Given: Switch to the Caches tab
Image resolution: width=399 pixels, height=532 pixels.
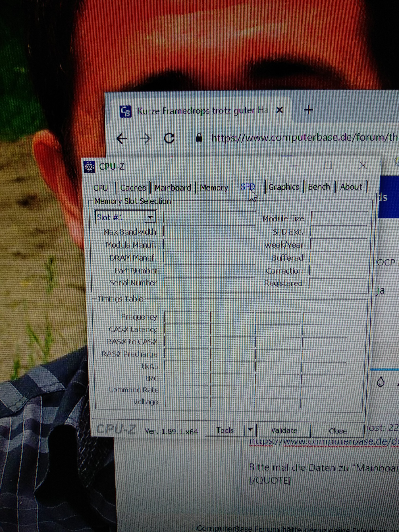Looking at the screenshot, I should point(133,188).
